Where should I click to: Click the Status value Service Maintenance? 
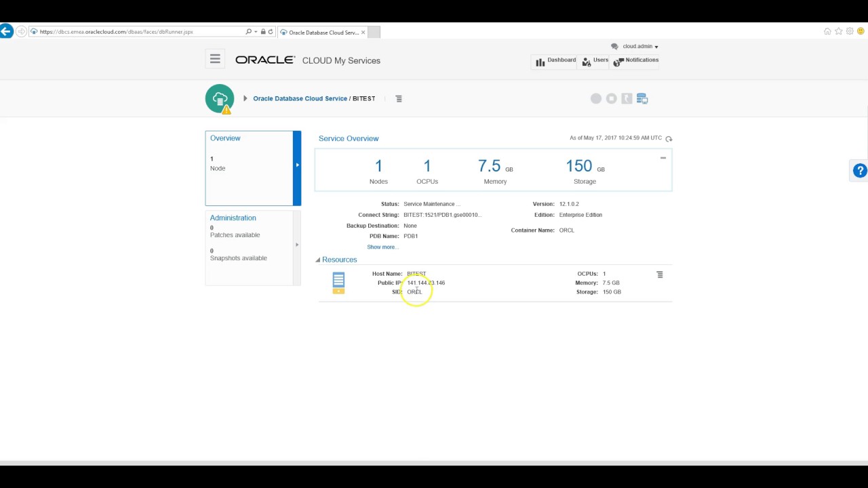coord(432,204)
